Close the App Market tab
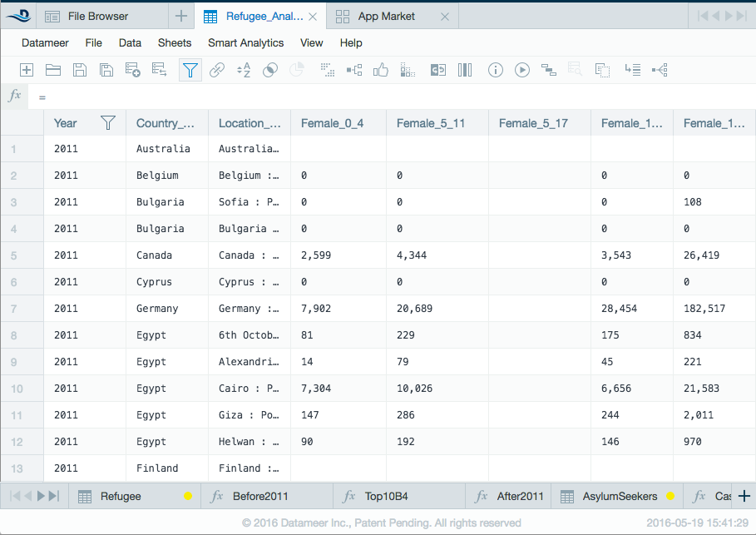The width and height of the screenshot is (756, 535). [x=445, y=17]
